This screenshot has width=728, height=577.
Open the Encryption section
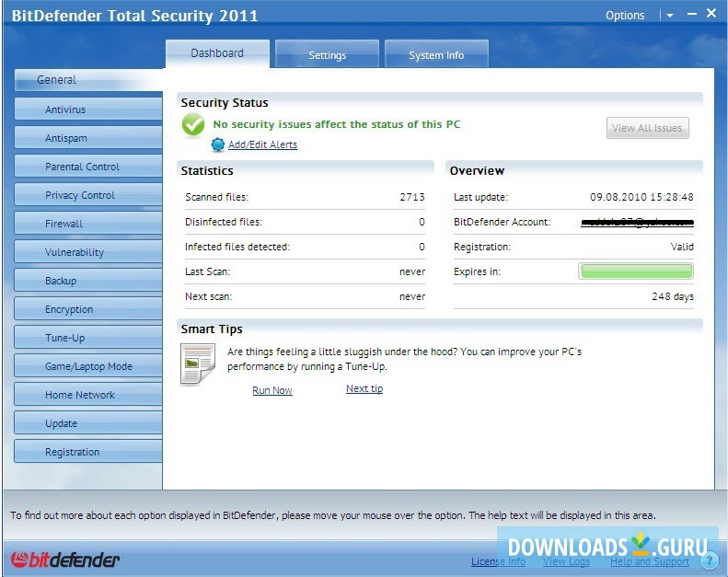coord(88,309)
